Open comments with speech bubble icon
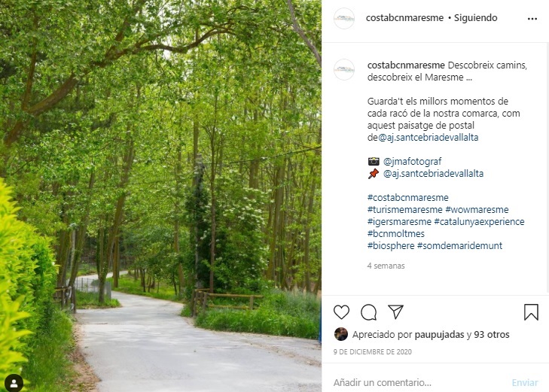Image resolution: width=549 pixels, height=392 pixels. 369,312
